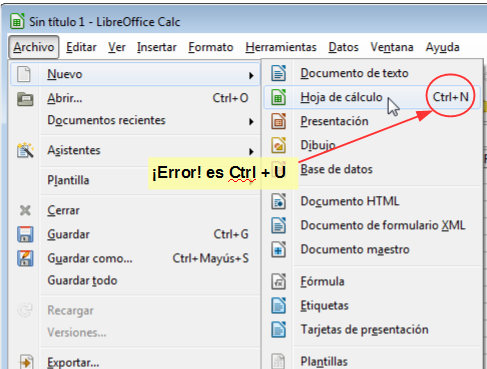Image resolution: width=487 pixels, height=369 pixels.
Task: Click the Asistentes wizard wand icon
Action: (25, 150)
